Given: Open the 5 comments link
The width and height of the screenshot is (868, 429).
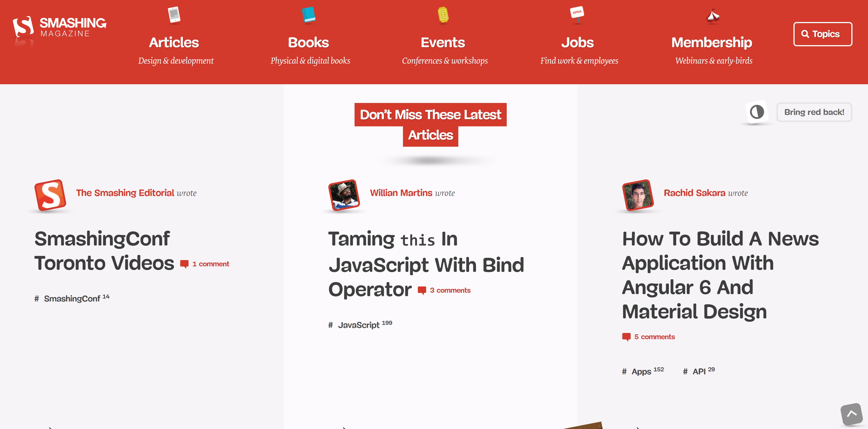Looking at the screenshot, I should coord(655,337).
